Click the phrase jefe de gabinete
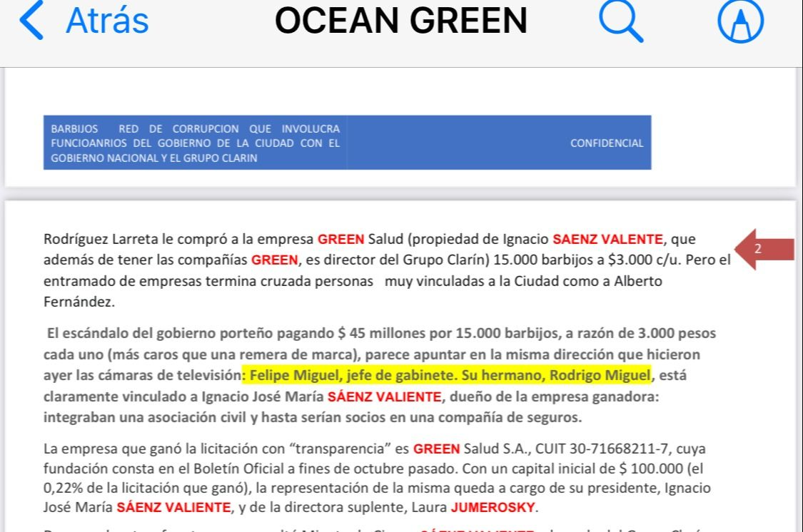The width and height of the screenshot is (803, 532). pos(400,376)
